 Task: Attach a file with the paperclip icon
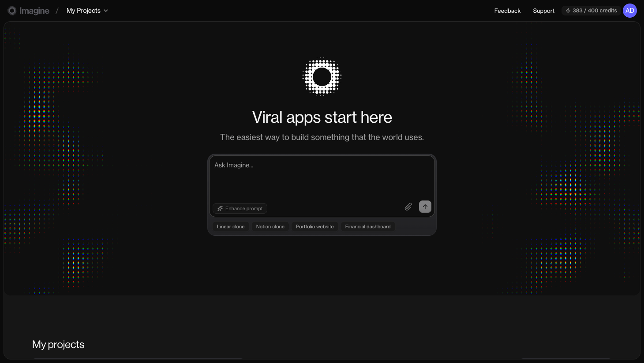point(408,207)
